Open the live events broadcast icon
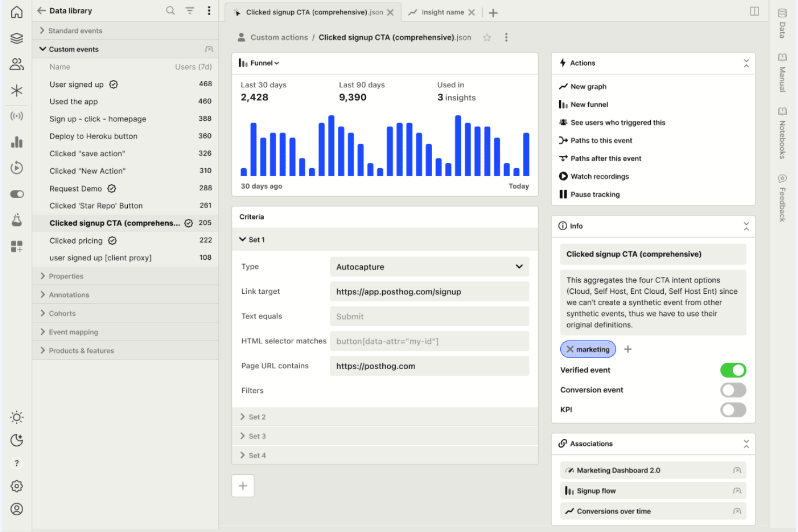798x532 pixels. pyautogui.click(x=17, y=116)
